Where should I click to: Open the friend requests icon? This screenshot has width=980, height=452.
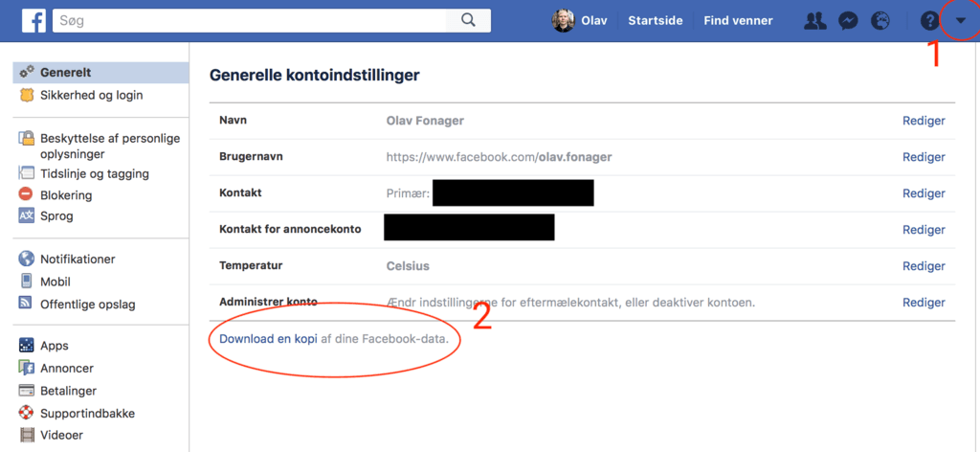point(815,21)
